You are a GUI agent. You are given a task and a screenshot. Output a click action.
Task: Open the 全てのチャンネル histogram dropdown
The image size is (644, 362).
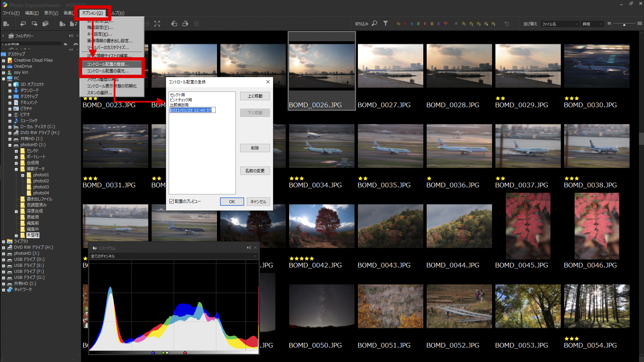coord(173,256)
